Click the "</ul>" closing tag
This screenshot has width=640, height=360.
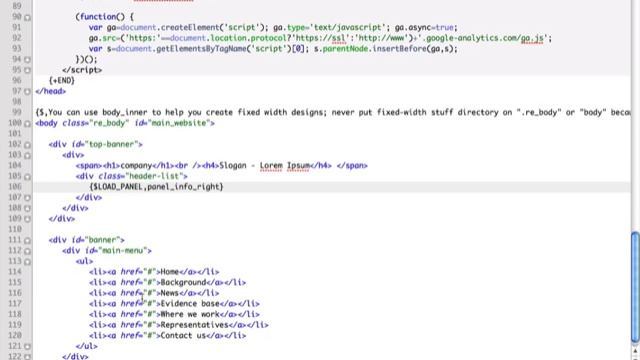coord(87,346)
